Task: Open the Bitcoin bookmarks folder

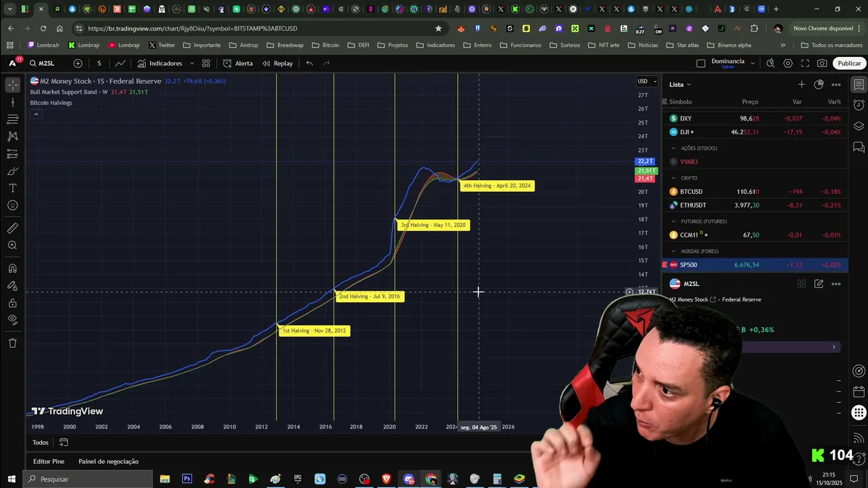Action: (325, 45)
